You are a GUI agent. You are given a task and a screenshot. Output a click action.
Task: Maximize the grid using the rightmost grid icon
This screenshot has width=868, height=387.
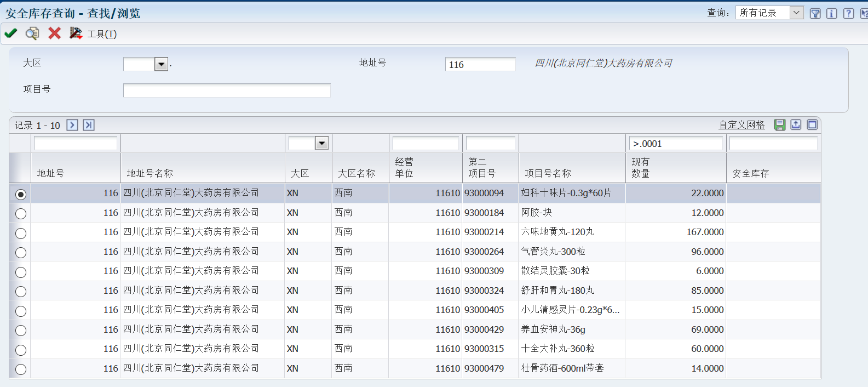(812, 125)
